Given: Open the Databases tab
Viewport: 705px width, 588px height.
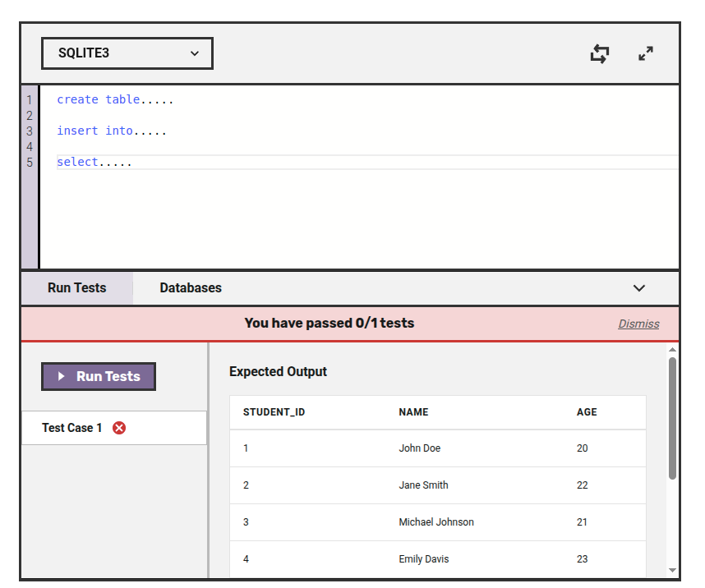Looking at the screenshot, I should click(x=191, y=287).
